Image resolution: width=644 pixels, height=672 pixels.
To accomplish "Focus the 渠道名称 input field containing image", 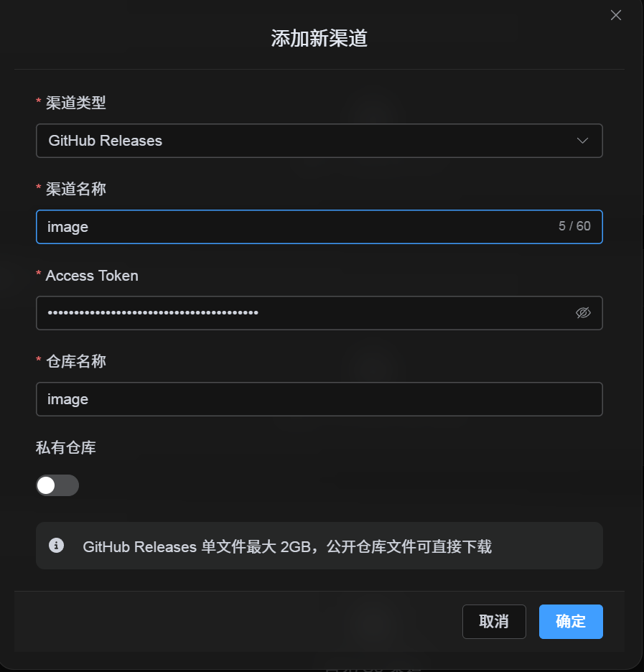I will click(x=319, y=227).
